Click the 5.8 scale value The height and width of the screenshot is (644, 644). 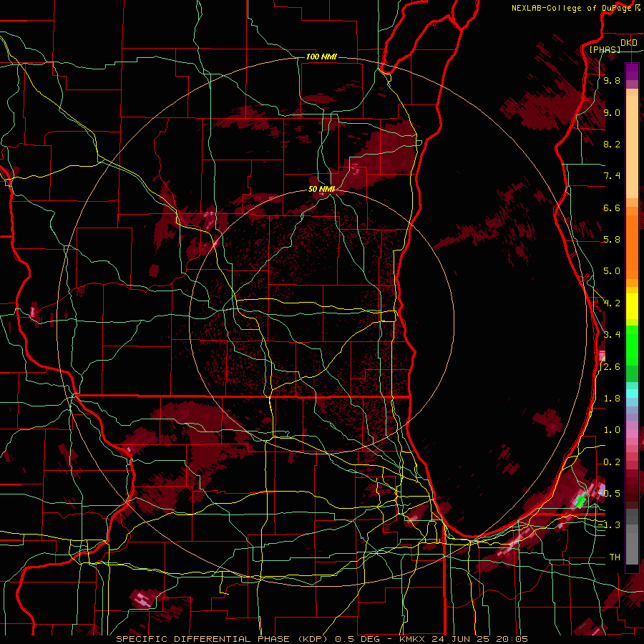click(612, 240)
